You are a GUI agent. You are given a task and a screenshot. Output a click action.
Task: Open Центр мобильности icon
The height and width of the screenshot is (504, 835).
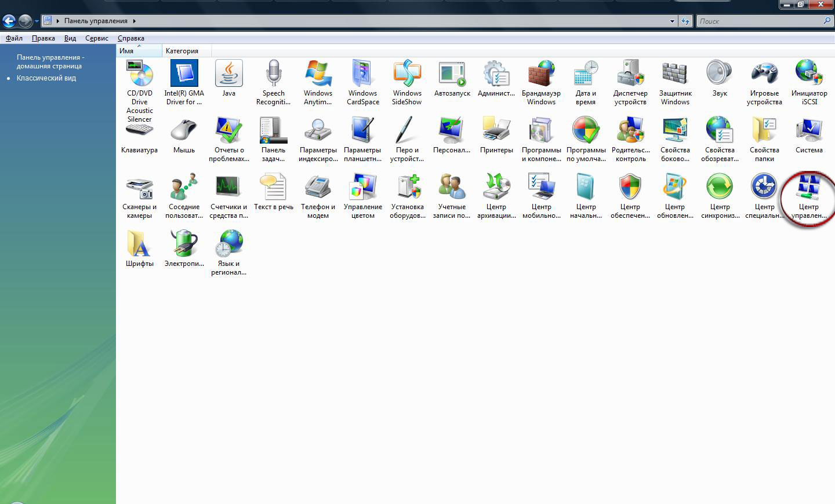pyautogui.click(x=542, y=187)
